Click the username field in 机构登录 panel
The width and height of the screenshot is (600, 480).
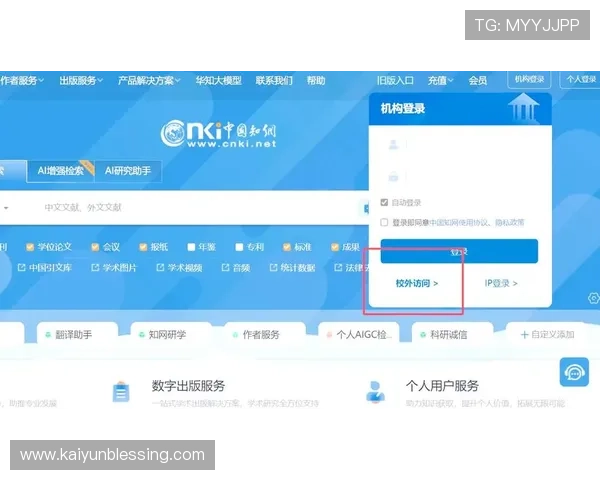(x=459, y=145)
